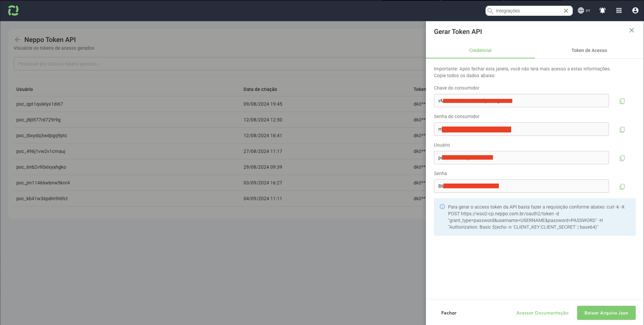Image resolution: width=644 pixels, height=325 pixels.
Task: Click the Neppo Token API page title
Action: [x=50, y=40]
